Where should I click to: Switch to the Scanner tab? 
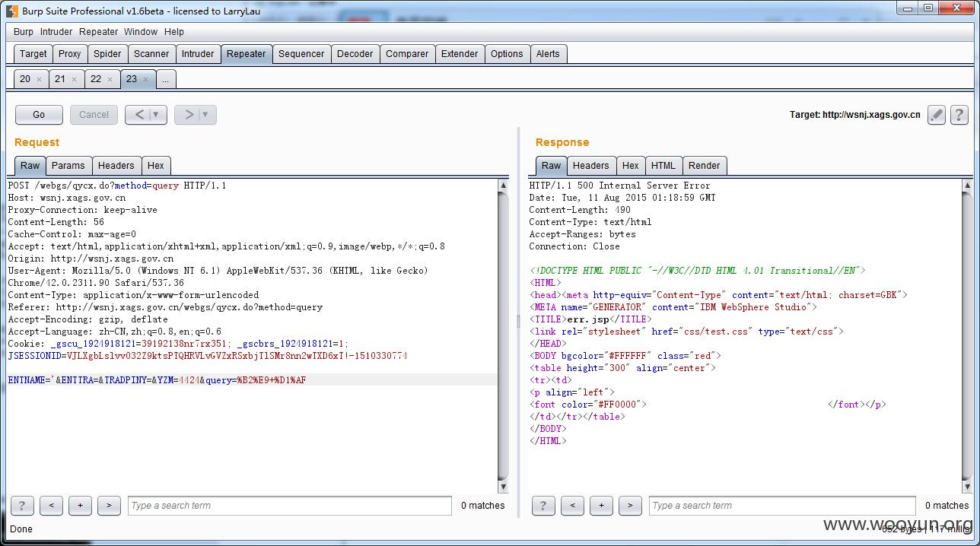[151, 54]
